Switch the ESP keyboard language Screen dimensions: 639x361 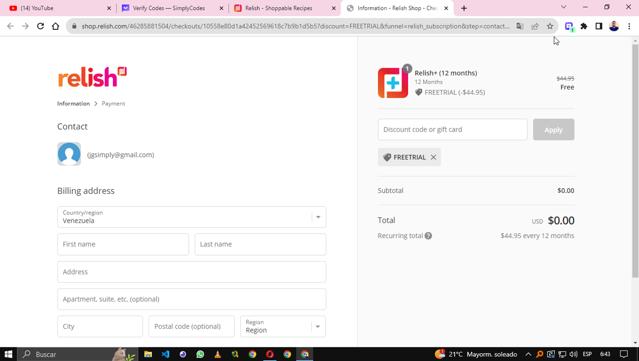pyautogui.click(x=587, y=354)
